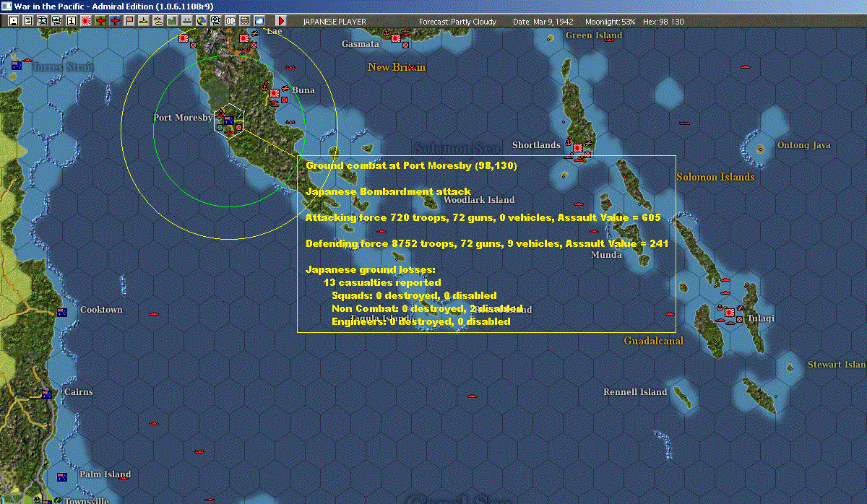Select the Australian flag at Cooktown
The height and width of the screenshot is (504, 867).
[62, 313]
